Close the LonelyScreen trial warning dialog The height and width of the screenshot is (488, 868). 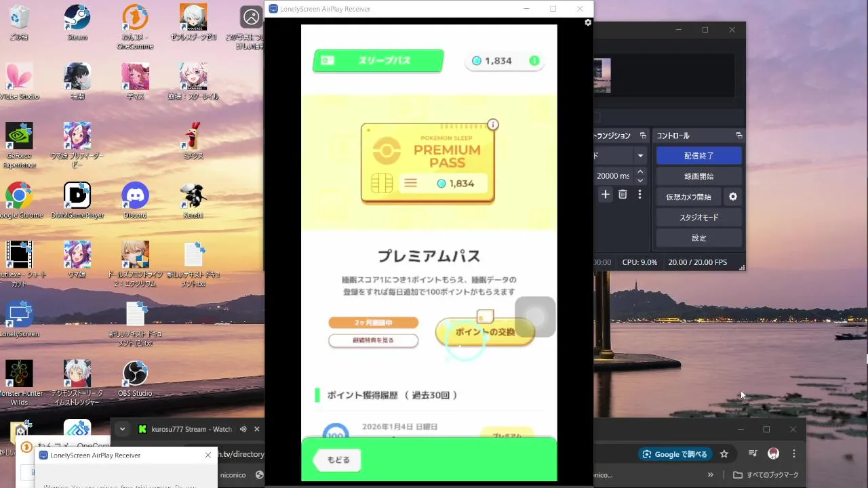208,455
